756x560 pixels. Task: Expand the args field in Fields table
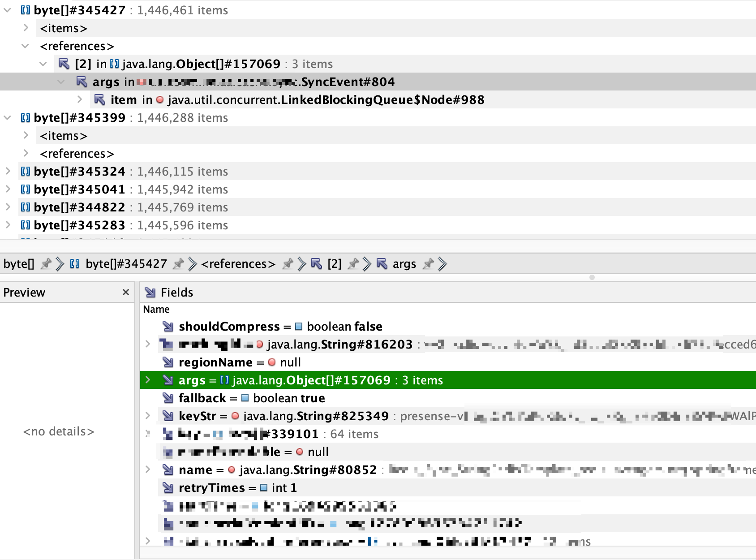(x=148, y=380)
